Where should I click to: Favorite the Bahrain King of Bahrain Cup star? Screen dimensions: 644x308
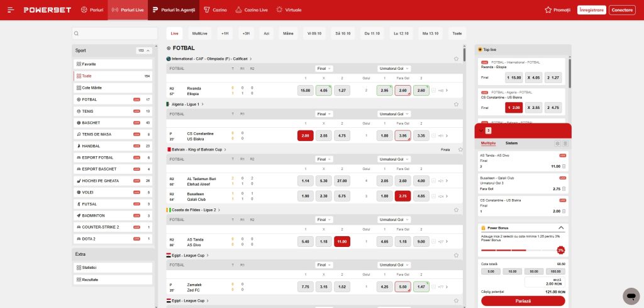point(460,150)
